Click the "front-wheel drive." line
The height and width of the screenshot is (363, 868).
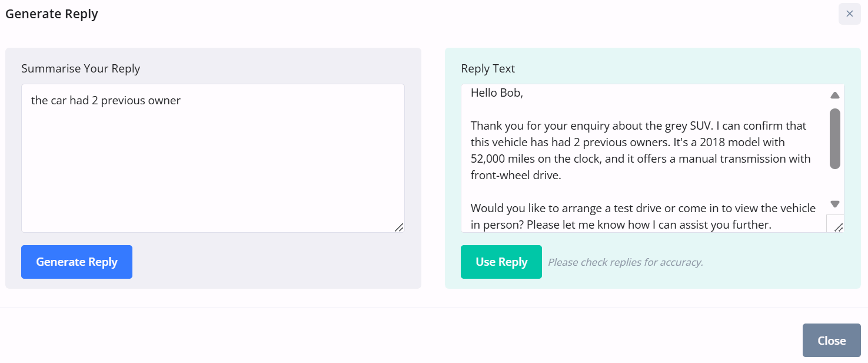516,175
